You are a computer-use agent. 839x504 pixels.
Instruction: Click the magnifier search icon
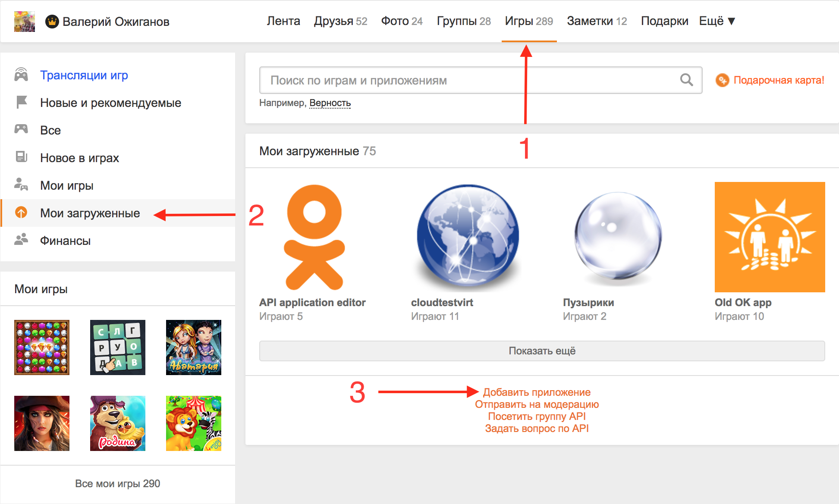[x=686, y=80]
